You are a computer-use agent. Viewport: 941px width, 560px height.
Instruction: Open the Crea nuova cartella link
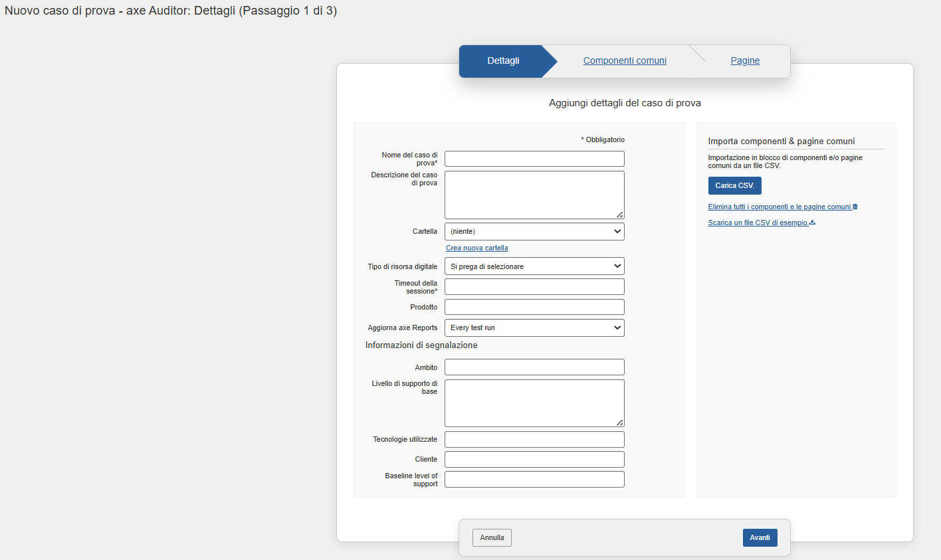pyautogui.click(x=476, y=248)
